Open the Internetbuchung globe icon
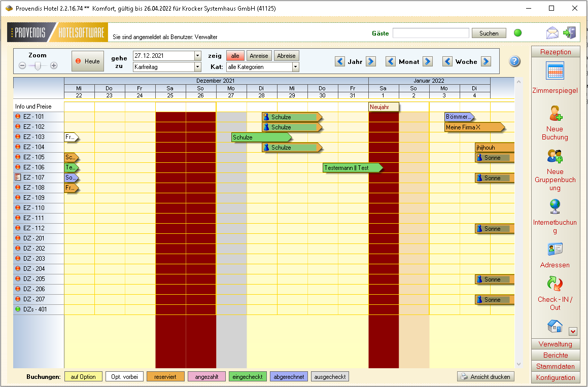 [x=555, y=206]
